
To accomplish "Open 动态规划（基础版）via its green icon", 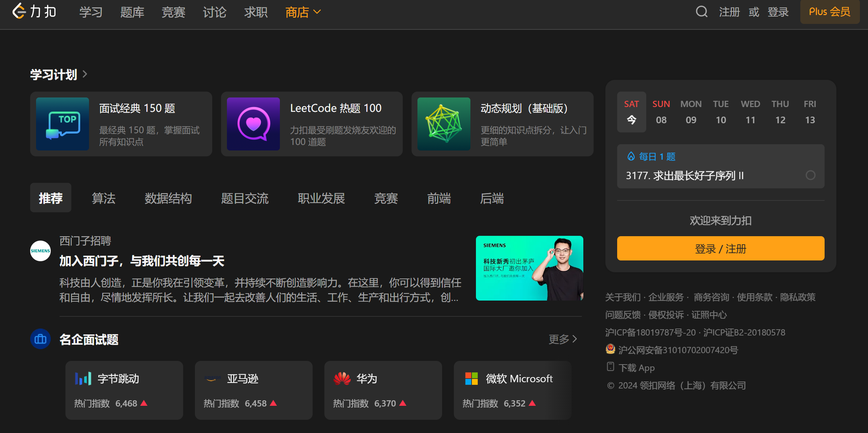I will (x=444, y=124).
